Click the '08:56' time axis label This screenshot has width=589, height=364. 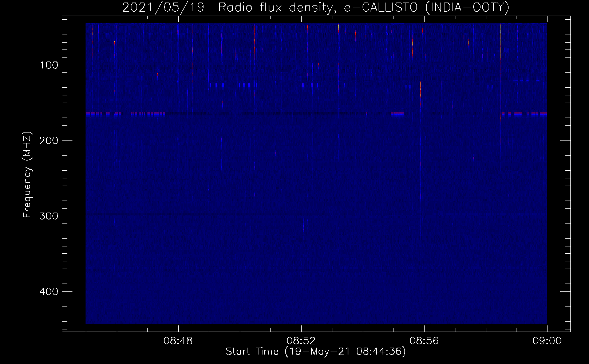[x=424, y=341]
